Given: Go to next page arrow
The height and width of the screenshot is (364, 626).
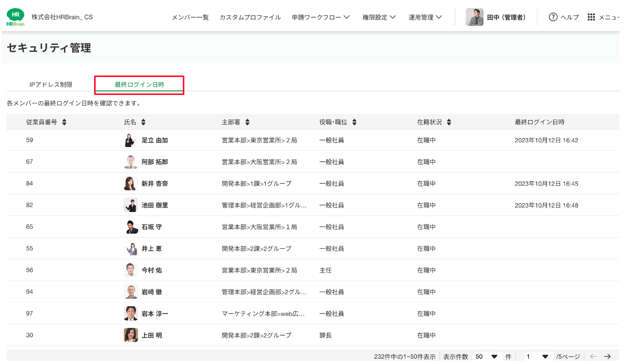Looking at the screenshot, I should click(608, 356).
